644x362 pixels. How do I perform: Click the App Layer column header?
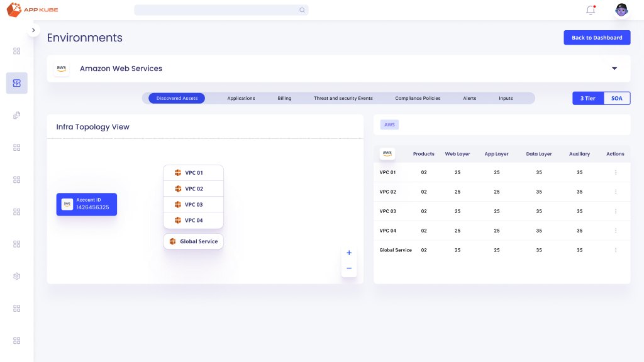pyautogui.click(x=497, y=154)
